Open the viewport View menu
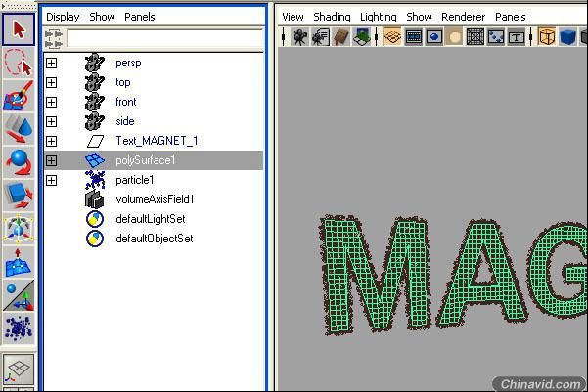Screen dimensions: 588x392 click(293, 17)
